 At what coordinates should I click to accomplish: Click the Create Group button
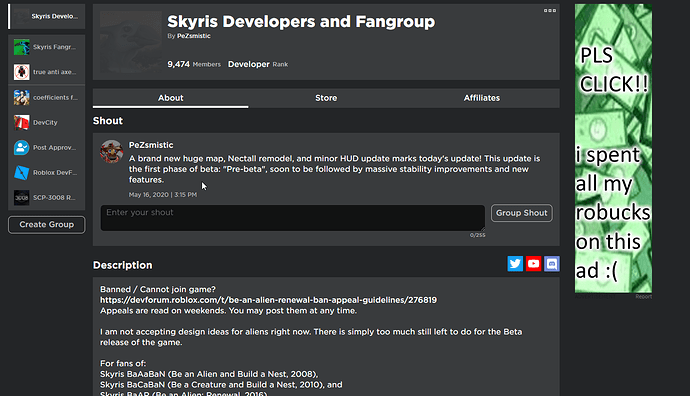47,225
